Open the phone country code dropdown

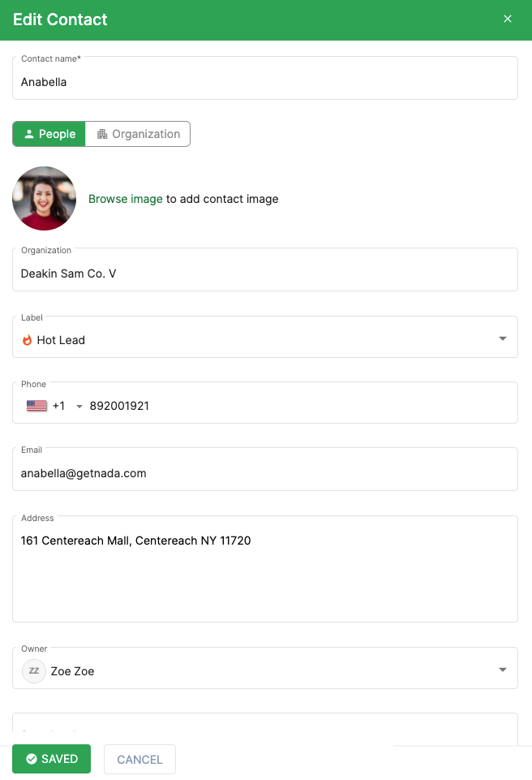click(79, 407)
